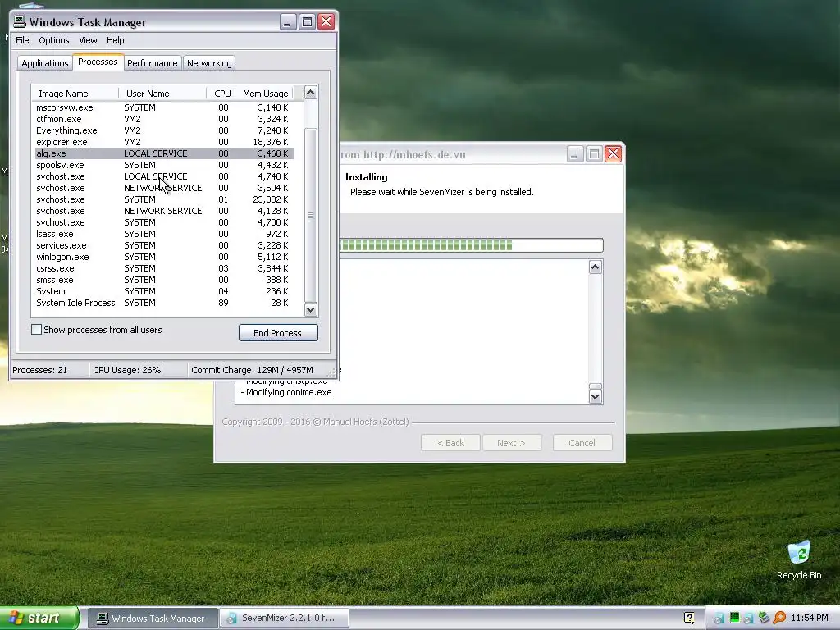Open the File menu in Task Manager
Viewport: 840px width, 630px height.
22,40
